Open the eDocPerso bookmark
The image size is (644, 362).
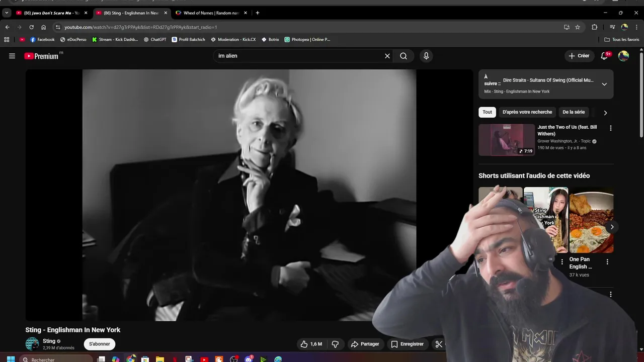tap(73, 39)
